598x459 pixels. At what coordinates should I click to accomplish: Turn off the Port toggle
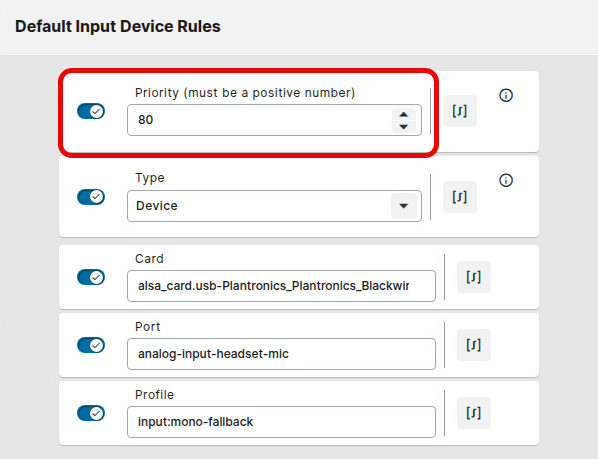pyautogui.click(x=91, y=345)
